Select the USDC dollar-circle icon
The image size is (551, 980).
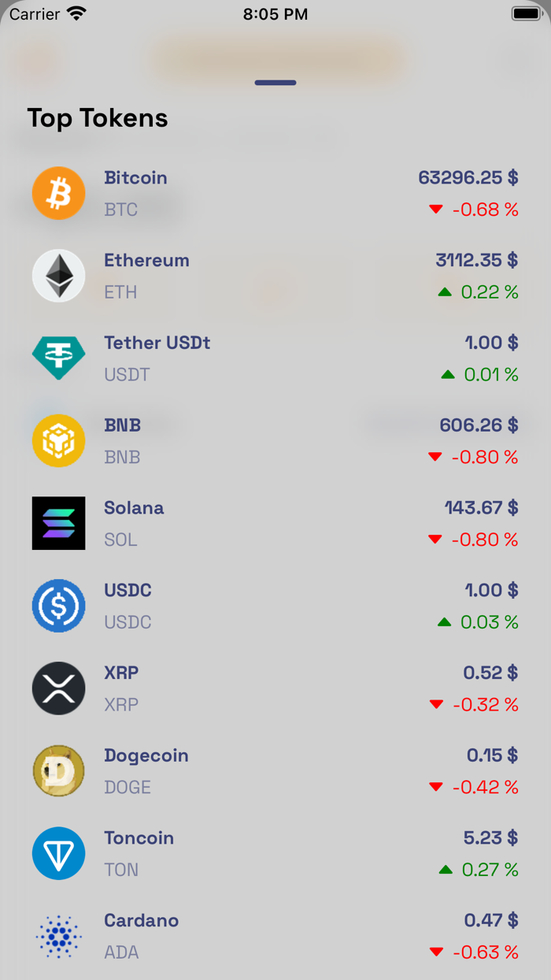(58, 606)
